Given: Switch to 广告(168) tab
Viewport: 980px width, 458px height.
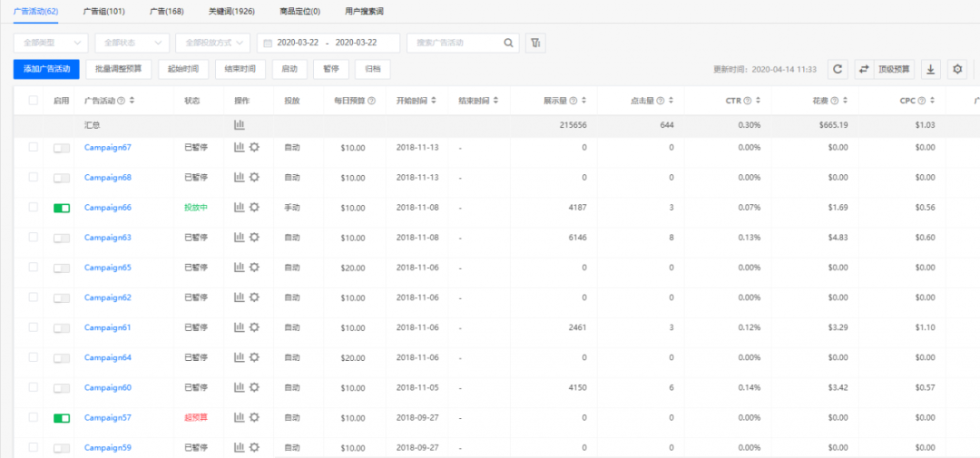Looking at the screenshot, I should click(x=167, y=11).
